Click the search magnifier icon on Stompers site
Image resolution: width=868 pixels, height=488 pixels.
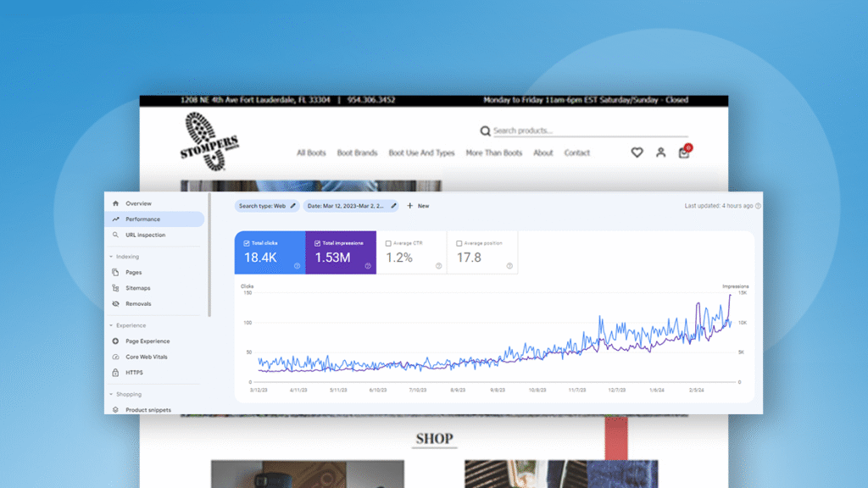click(x=485, y=131)
